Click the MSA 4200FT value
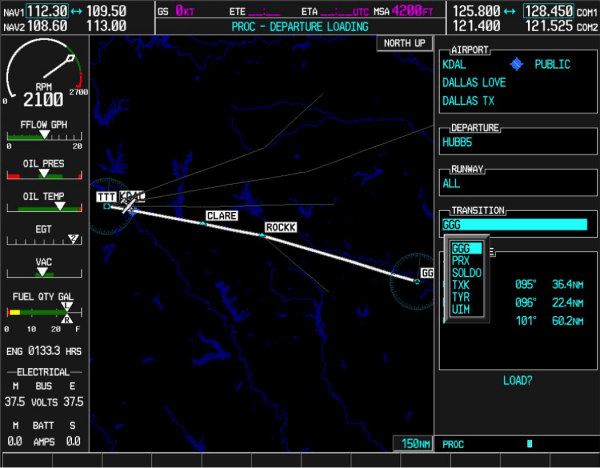Image resolution: width=600 pixels, height=468 pixels. point(412,11)
